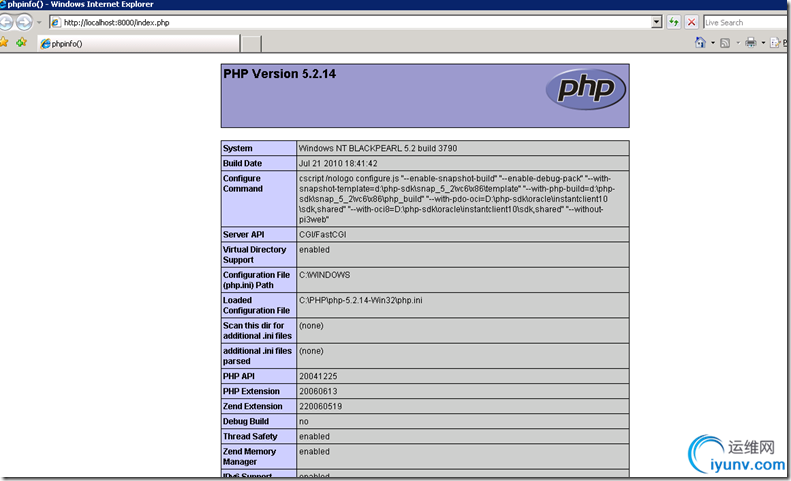Click the 20060613 value

tap(318, 392)
